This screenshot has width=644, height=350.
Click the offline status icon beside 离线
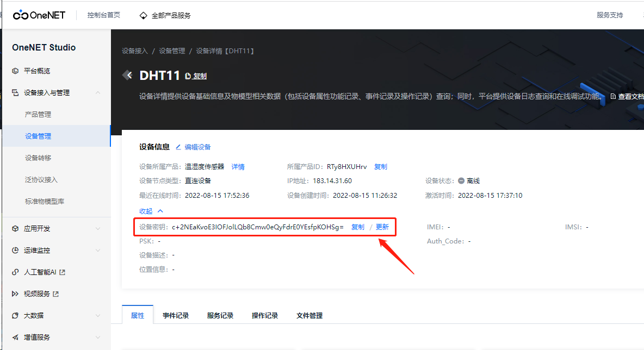pos(461,180)
